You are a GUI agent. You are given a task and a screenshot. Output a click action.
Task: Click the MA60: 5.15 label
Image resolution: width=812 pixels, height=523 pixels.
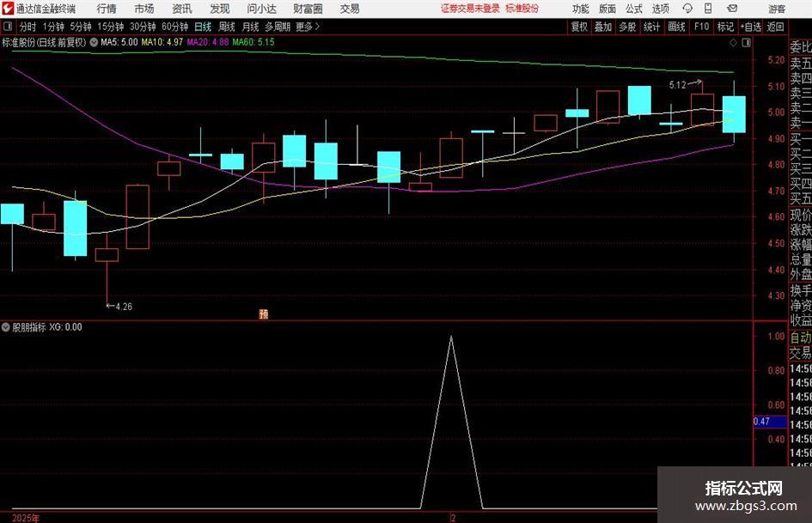(x=253, y=42)
